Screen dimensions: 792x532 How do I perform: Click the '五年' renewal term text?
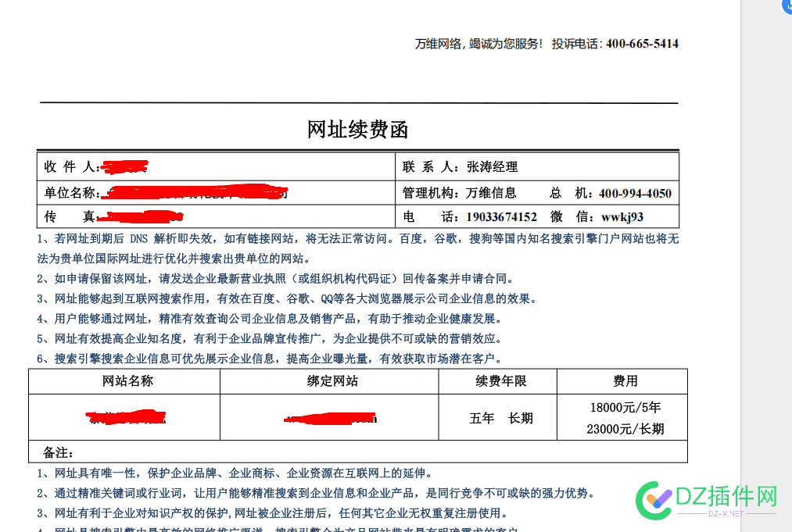(x=482, y=418)
